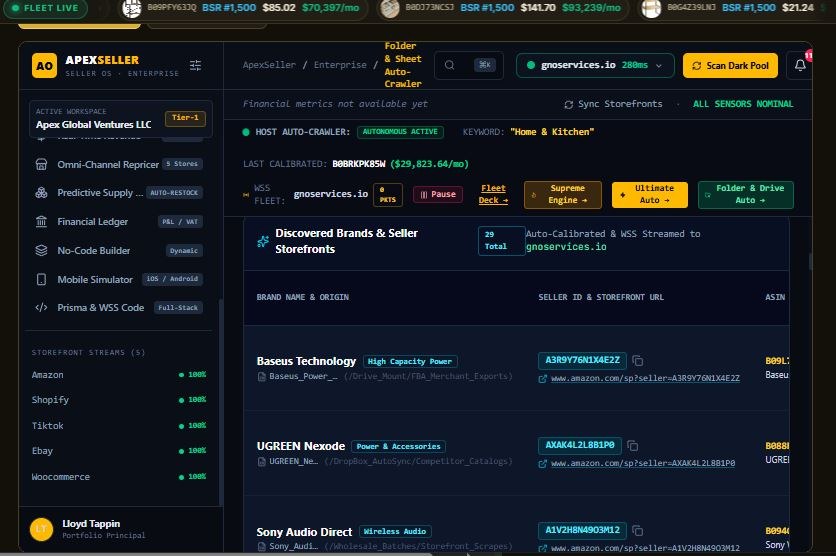Copy seller ID A1V2H8N4903M12
Viewport: 836px width, 556px height.
coord(638,530)
